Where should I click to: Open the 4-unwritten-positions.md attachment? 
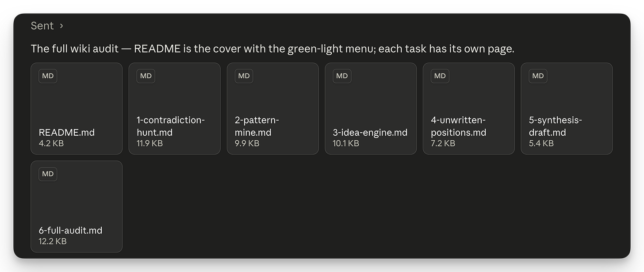tap(468, 108)
